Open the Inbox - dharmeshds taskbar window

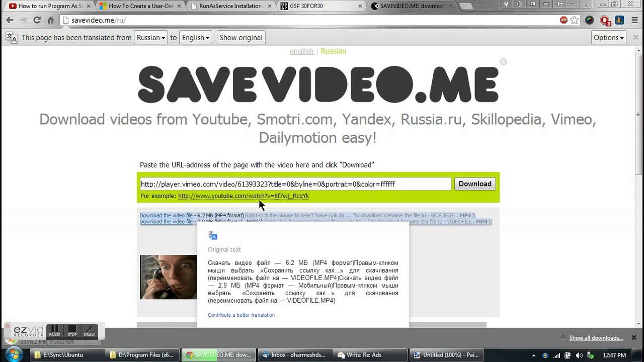coord(294,355)
